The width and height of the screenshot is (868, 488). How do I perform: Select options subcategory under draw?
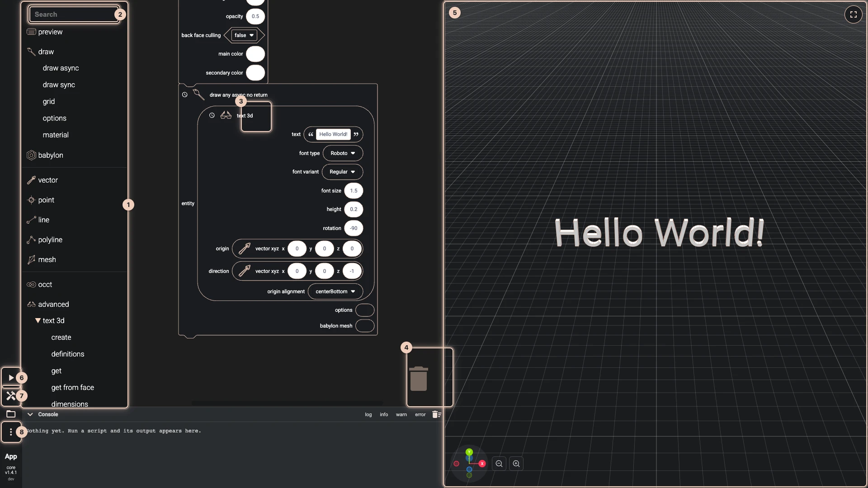point(54,118)
